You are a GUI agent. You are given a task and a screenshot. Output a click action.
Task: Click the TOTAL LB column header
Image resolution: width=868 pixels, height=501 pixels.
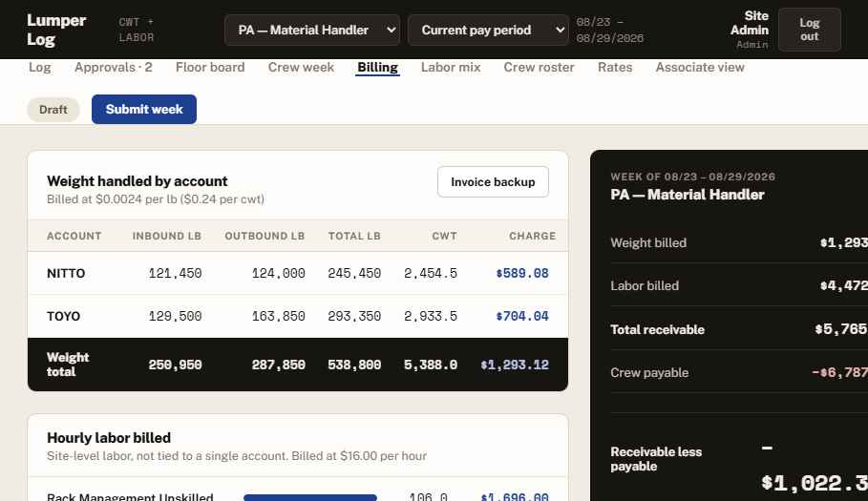[x=354, y=236]
